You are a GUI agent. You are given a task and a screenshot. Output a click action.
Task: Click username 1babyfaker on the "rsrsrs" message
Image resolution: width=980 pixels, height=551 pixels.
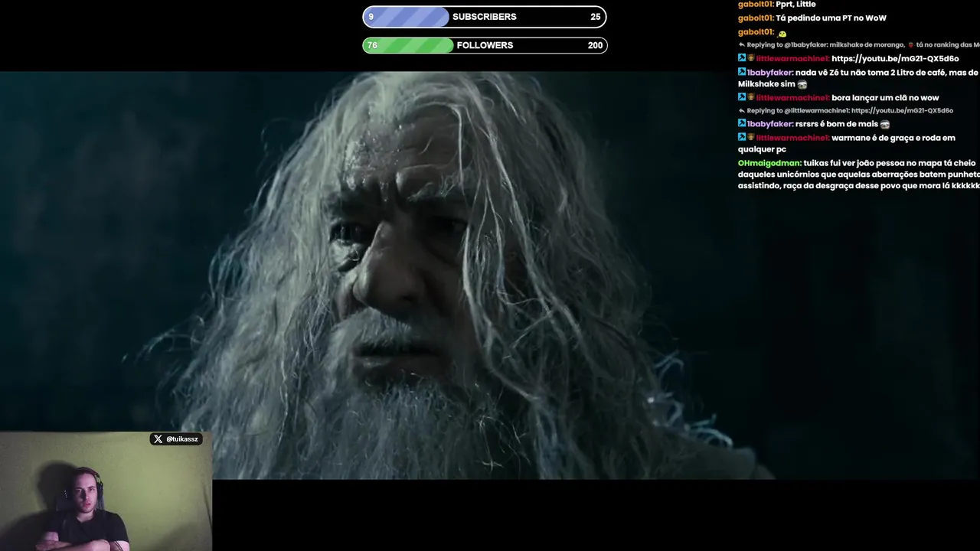click(769, 124)
